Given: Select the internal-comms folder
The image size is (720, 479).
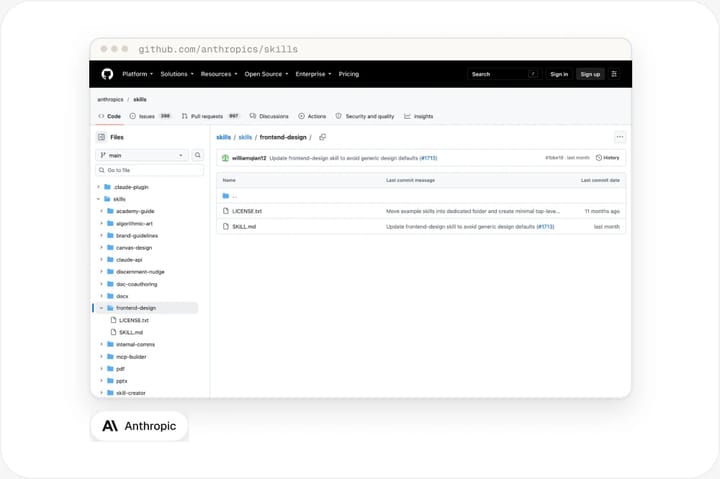Looking at the screenshot, I should pyautogui.click(x=135, y=344).
